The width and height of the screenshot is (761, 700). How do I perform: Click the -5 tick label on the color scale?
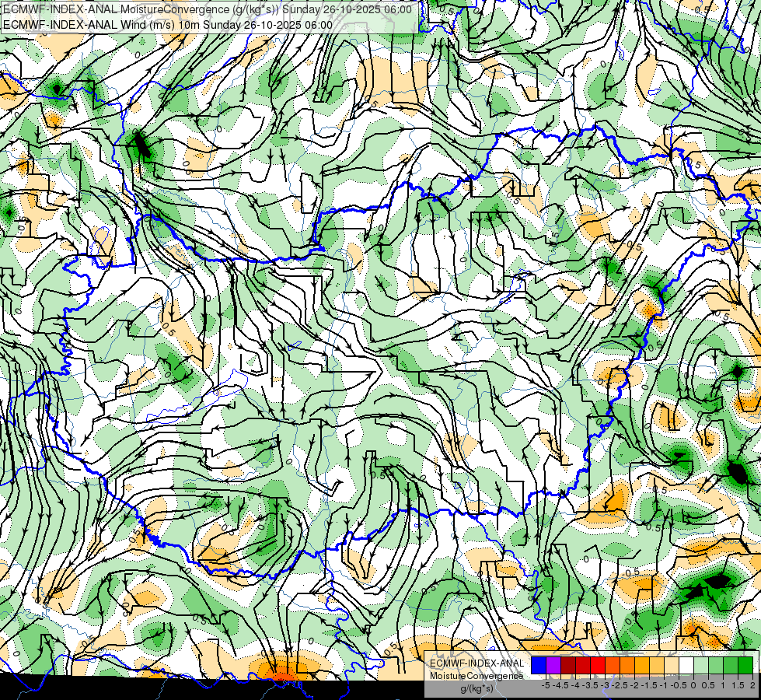(x=546, y=685)
